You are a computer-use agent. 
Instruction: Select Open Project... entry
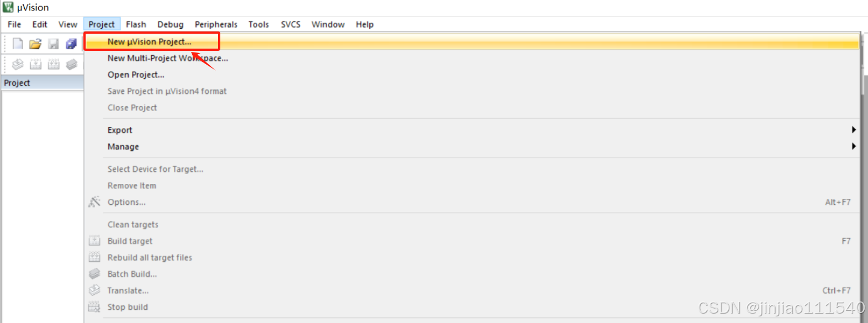click(472, 75)
